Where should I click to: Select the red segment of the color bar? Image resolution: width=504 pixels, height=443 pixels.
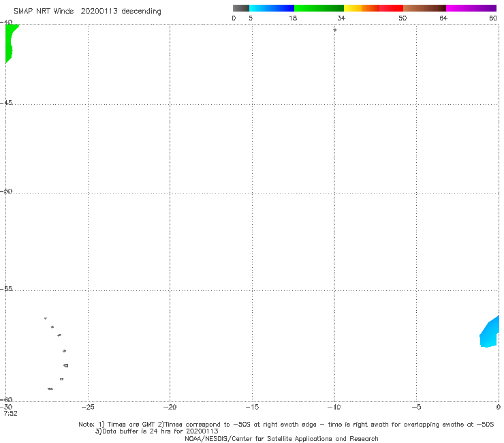click(391, 8)
